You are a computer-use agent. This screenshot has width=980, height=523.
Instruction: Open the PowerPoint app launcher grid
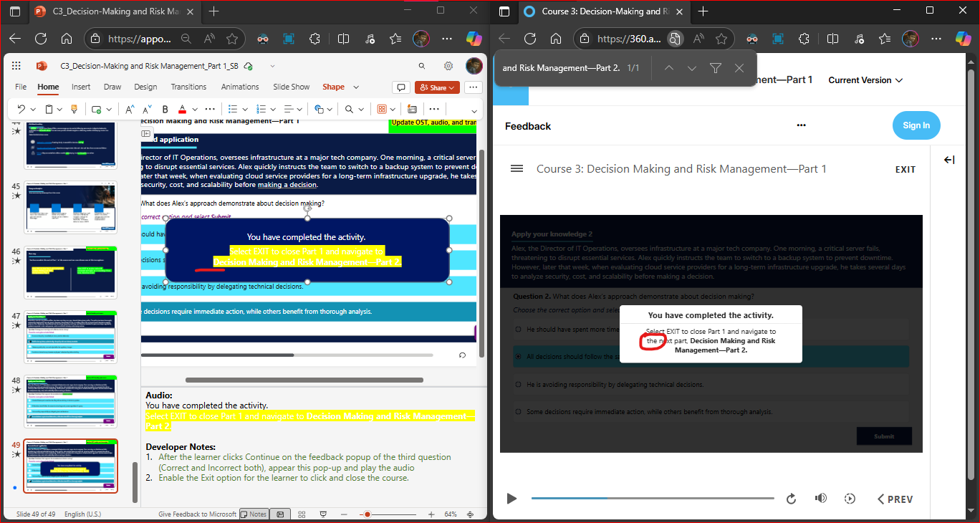(x=16, y=66)
